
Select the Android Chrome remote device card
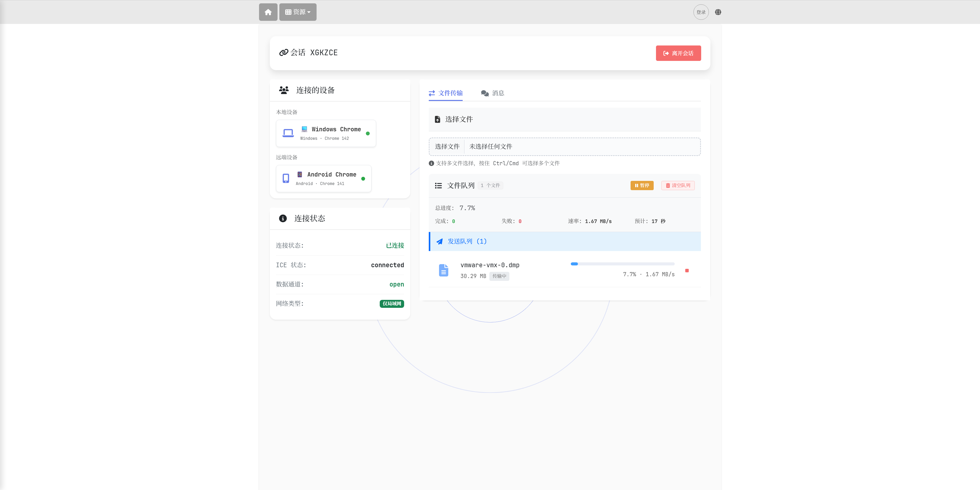click(323, 179)
